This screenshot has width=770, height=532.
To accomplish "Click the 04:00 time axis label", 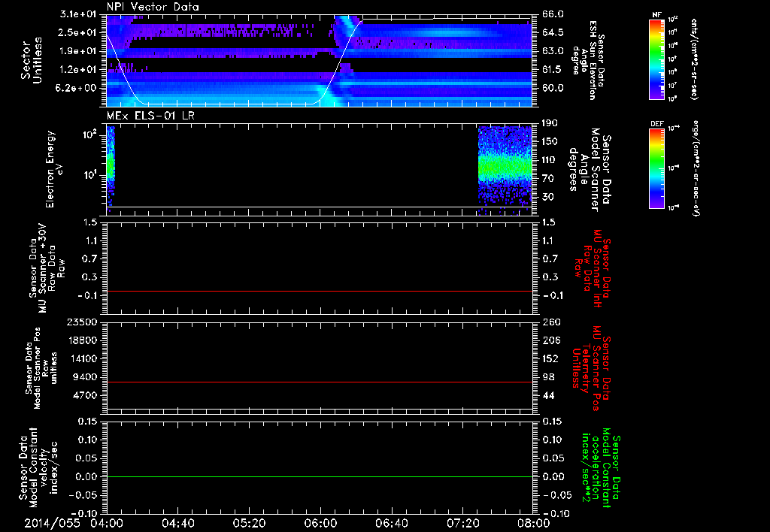I will [x=107, y=523].
